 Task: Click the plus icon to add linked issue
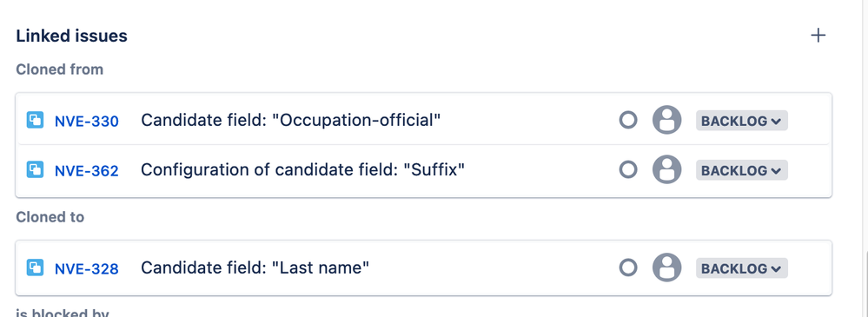[x=818, y=36]
